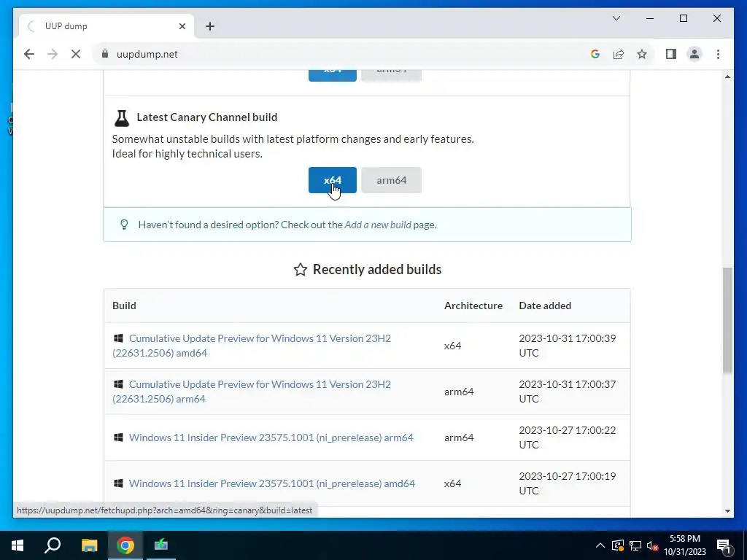The image size is (747, 560).
Task: Click the site padlock icon
Action: (x=105, y=54)
